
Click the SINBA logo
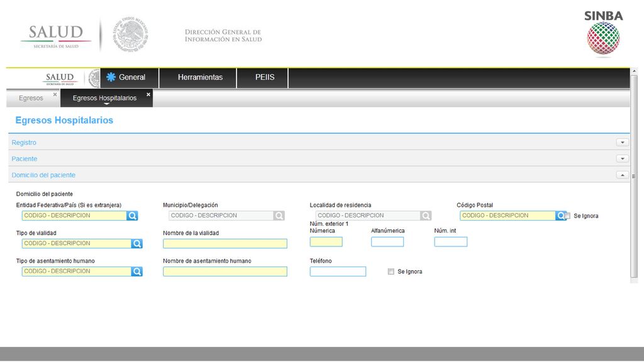pos(603,33)
